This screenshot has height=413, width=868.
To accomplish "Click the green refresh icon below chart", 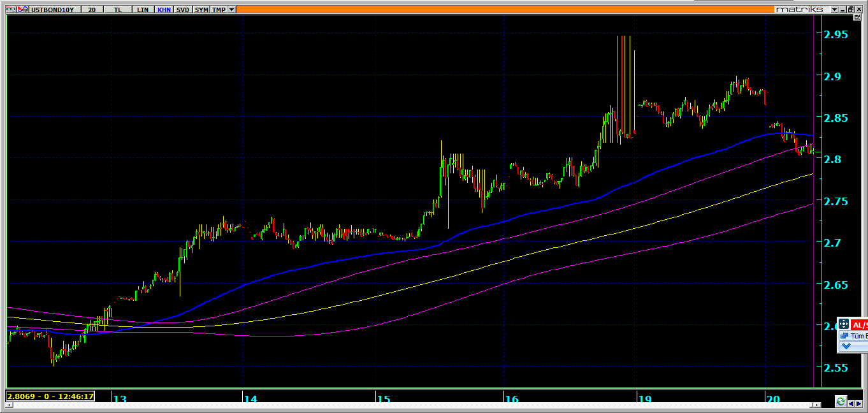I will 841,402.
